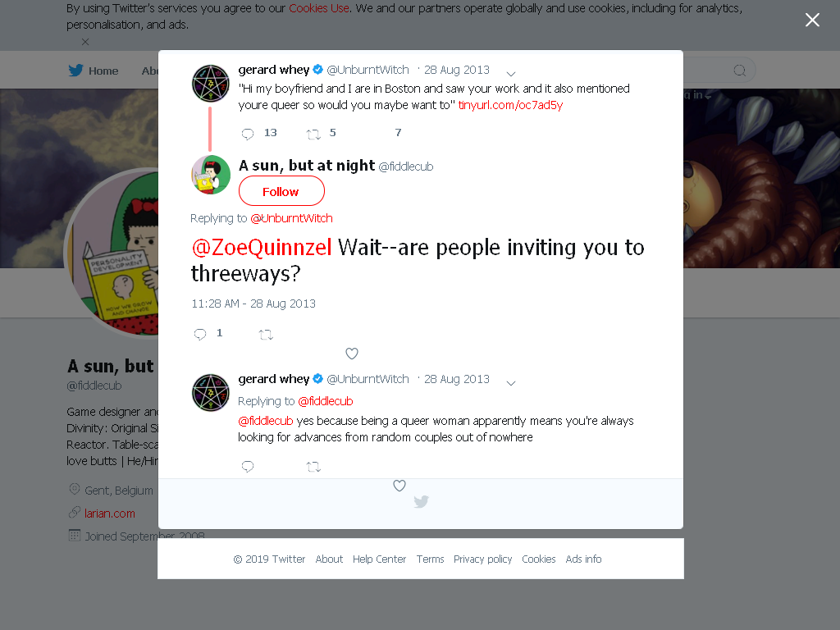Image resolution: width=840 pixels, height=630 pixels.
Task: Like the bottom gerard whey reply
Action: coord(399,486)
